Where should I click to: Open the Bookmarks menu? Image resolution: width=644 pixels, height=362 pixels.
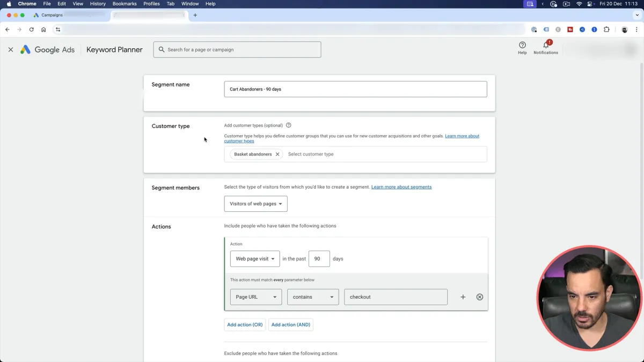pos(125,4)
